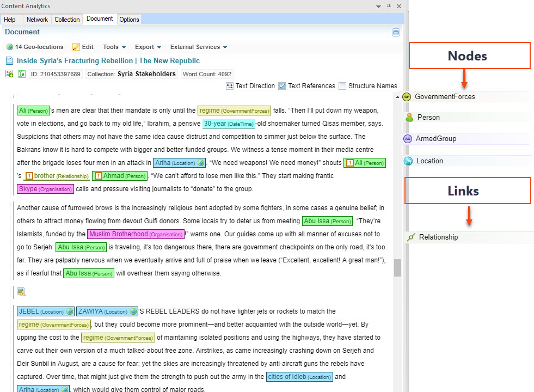
Task: Click the 14 Geo-locations globe icon
Action: [9, 47]
